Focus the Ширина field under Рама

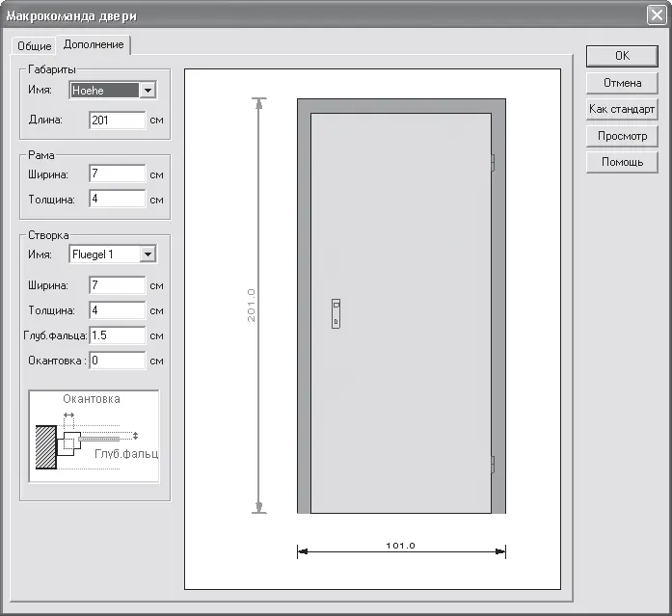click(117, 174)
